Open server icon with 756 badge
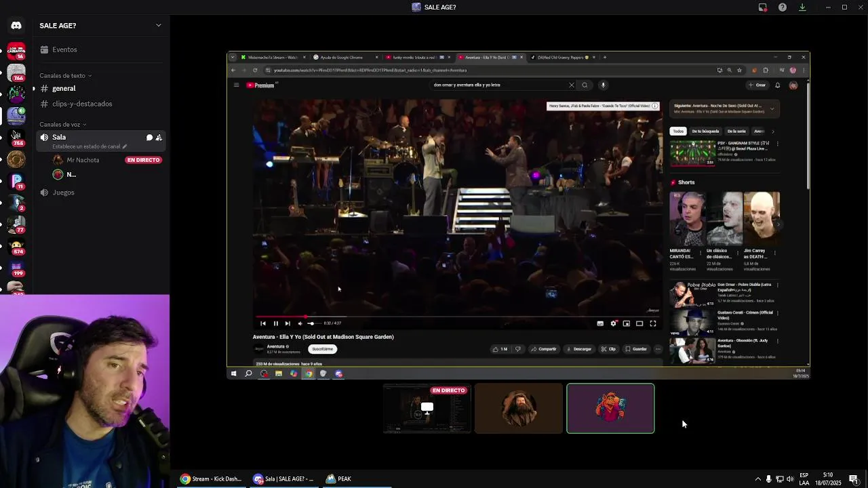Viewport: 868px width, 488px height. [16, 138]
